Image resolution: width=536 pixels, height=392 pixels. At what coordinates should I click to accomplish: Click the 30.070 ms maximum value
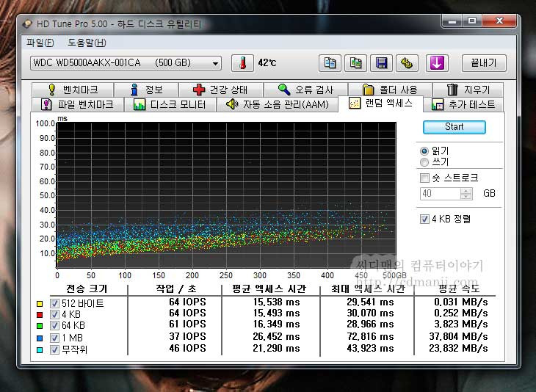370,313
